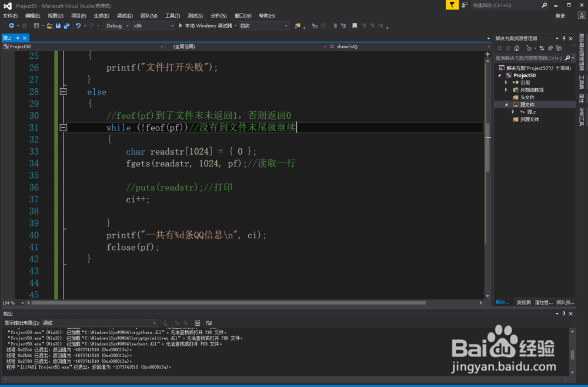The width and height of the screenshot is (588, 387).
Task: Click the New Project toolbar icon
Action: click(x=36, y=26)
